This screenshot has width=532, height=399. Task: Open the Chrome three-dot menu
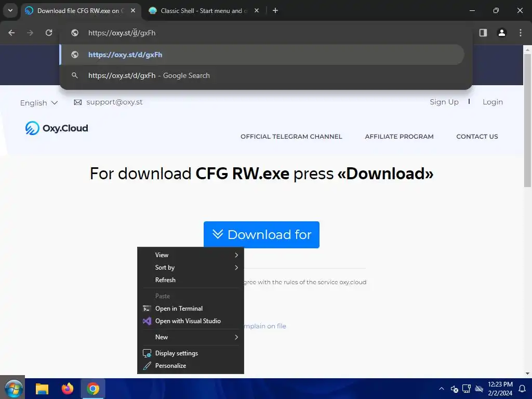(x=521, y=33)
